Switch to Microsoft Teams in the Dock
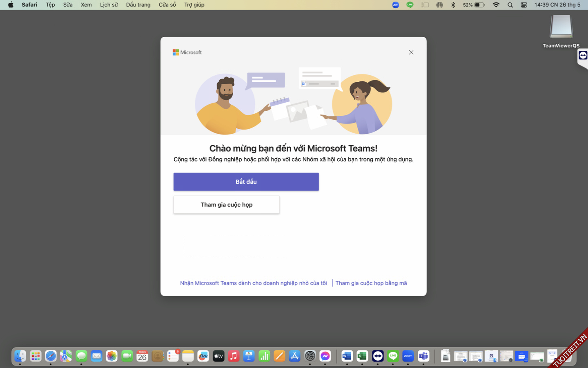The height and width of the screenshot is (368, 588). click(423, 356)
